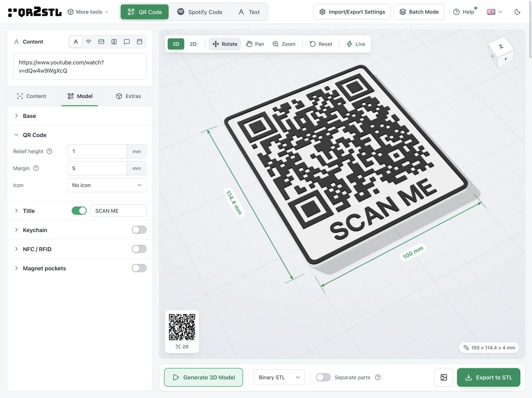
Task: Open the Binary STL format dropdown
Action: coord(280,377)
